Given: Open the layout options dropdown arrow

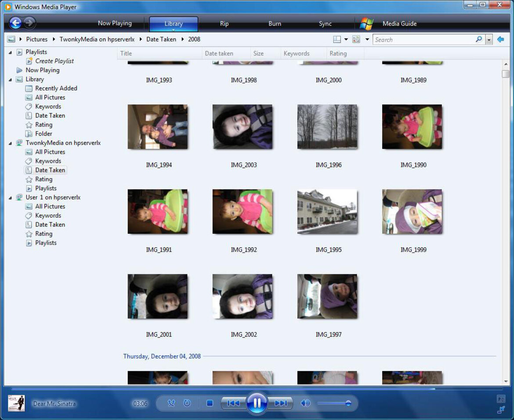Looking at the screenshot, I should [x=346, y=40].
